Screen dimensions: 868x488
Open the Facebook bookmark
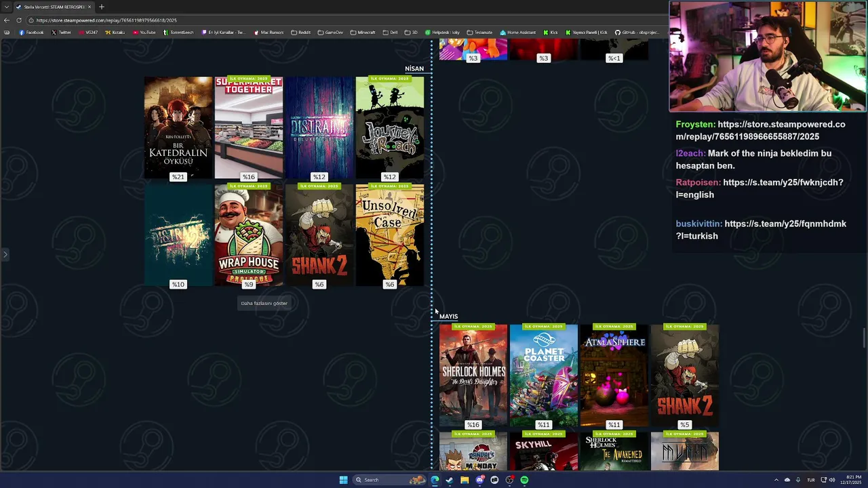pos(31,33)
